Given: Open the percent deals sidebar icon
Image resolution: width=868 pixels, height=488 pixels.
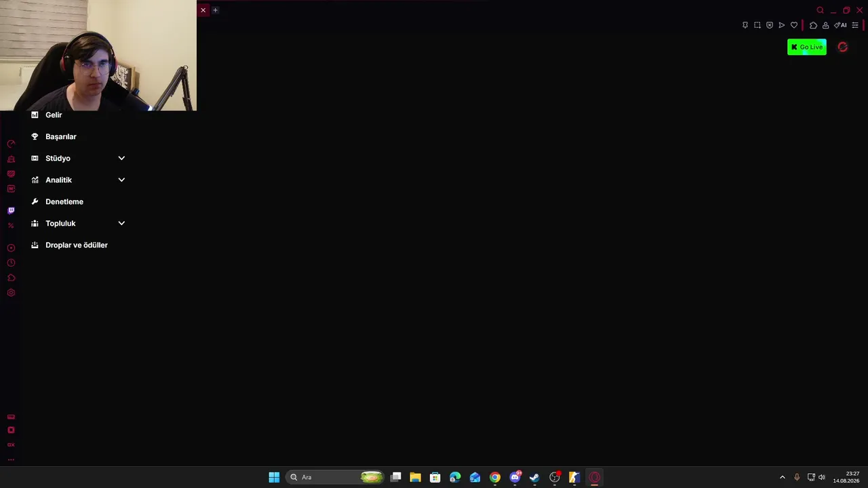Looking at the screenshot, I should click(x=11, y=226).
